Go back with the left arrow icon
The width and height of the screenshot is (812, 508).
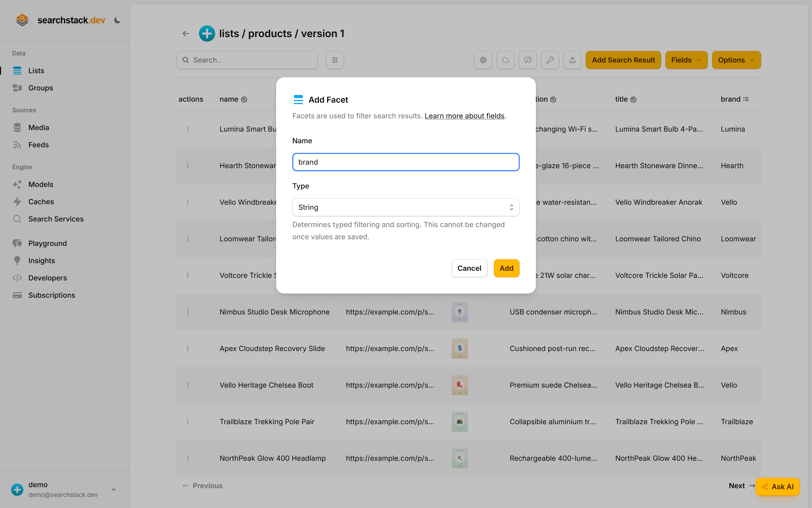[185, 34]
